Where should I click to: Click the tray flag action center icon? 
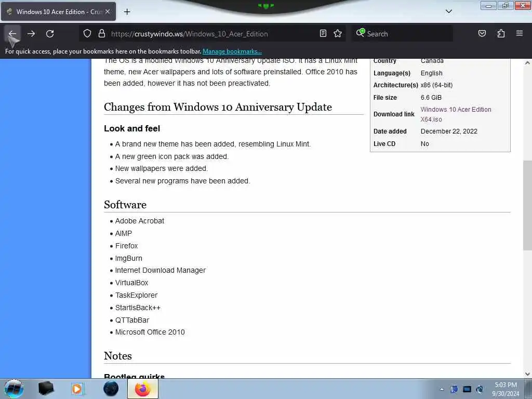coord(454,389)
